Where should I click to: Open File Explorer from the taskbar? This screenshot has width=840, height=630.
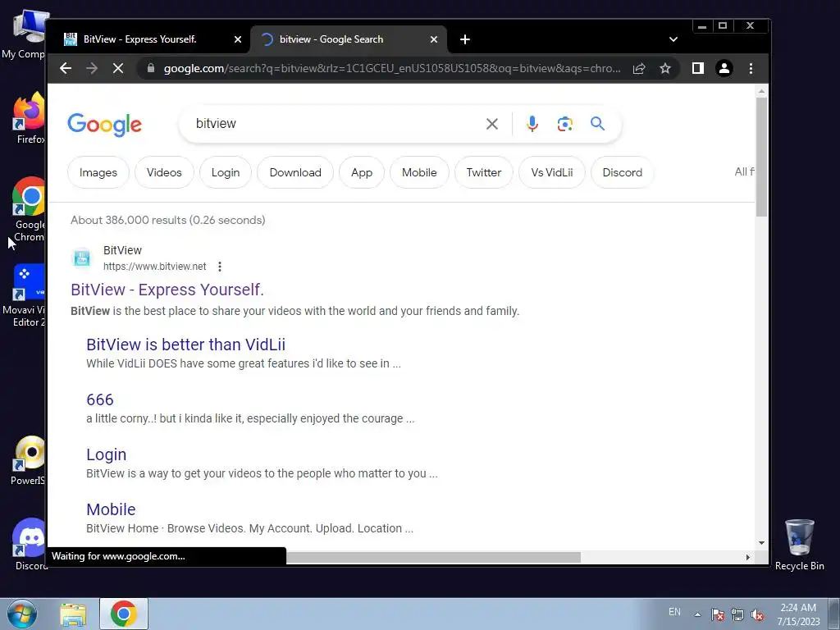point(73,614)
